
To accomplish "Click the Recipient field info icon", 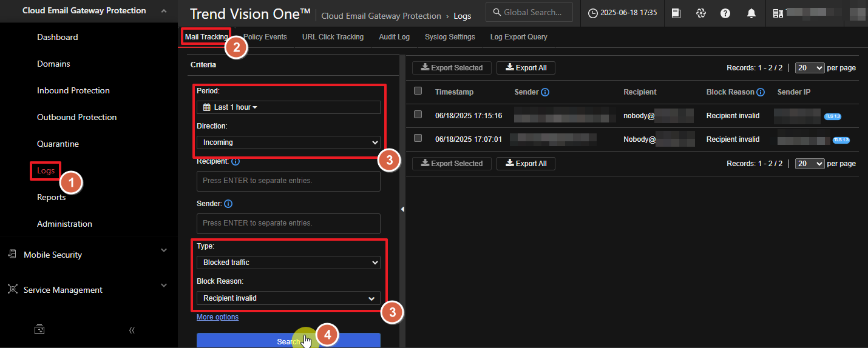I will (x=236, y=162).
